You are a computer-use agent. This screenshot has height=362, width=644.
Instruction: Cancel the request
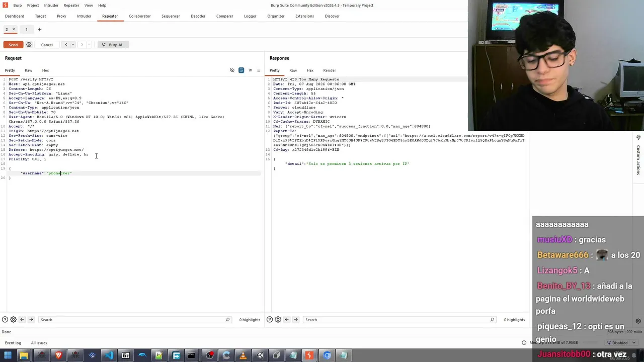[x=47, y=45]
